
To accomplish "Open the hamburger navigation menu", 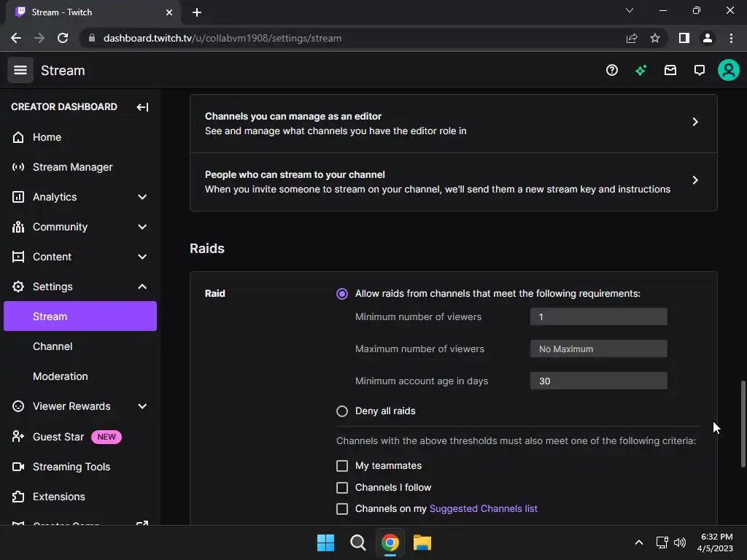I will coord(20,70).
